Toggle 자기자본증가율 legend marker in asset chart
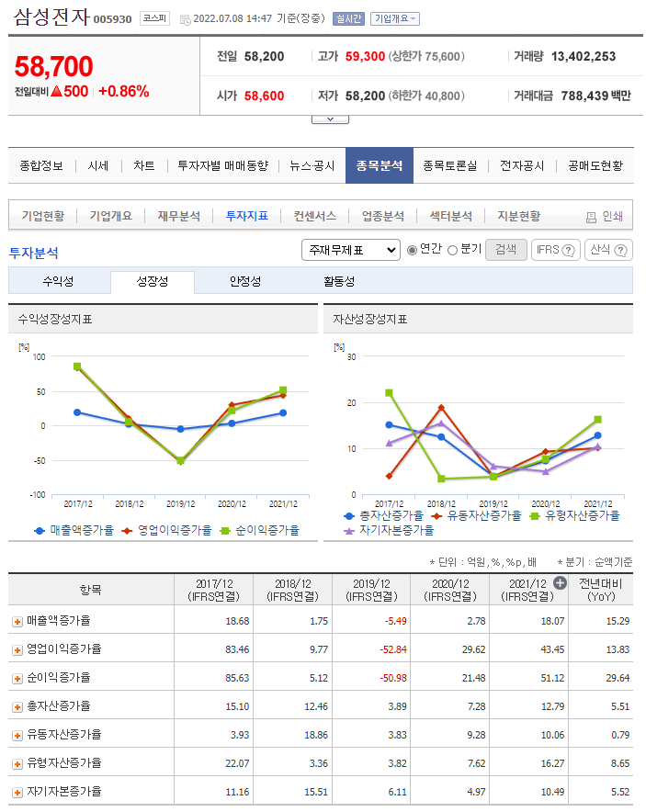 pos(349,531)
